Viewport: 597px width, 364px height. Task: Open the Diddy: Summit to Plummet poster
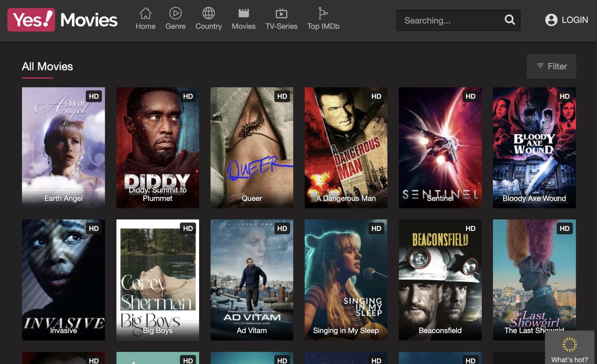point(158,148)
